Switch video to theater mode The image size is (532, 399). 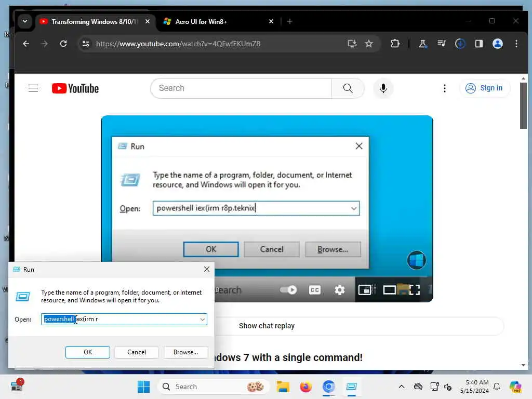pos(390,290)
